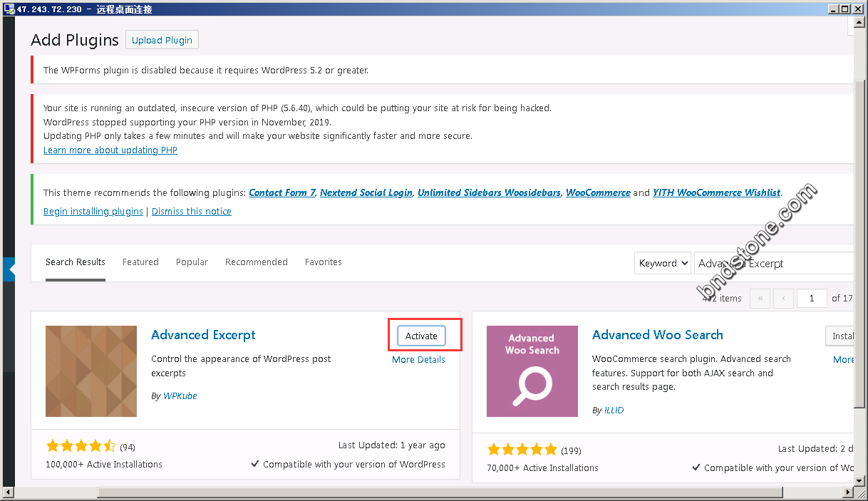This screenshot has width=868, height=501.
Task: Switch to the Popular tab
Action: [x=192, y=262]
